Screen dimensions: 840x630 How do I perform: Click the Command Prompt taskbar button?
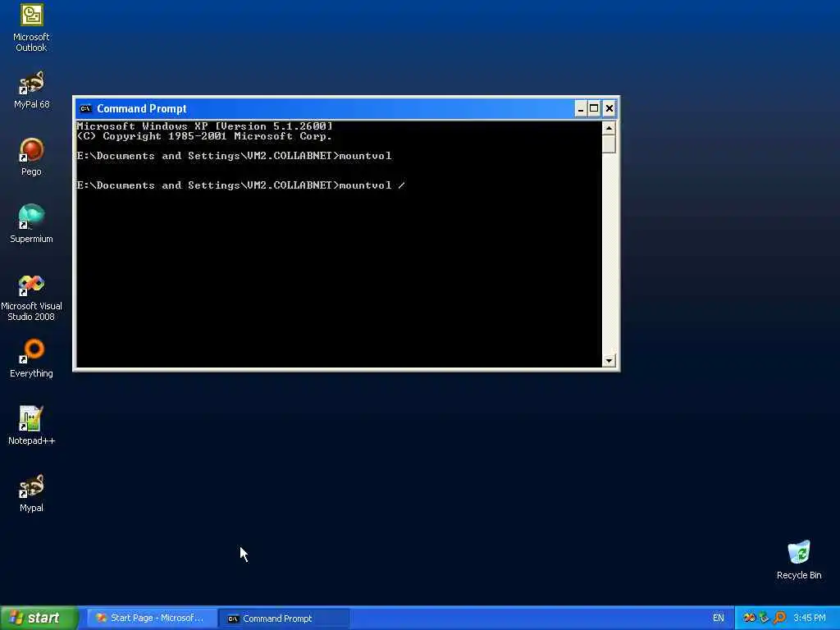284,619
